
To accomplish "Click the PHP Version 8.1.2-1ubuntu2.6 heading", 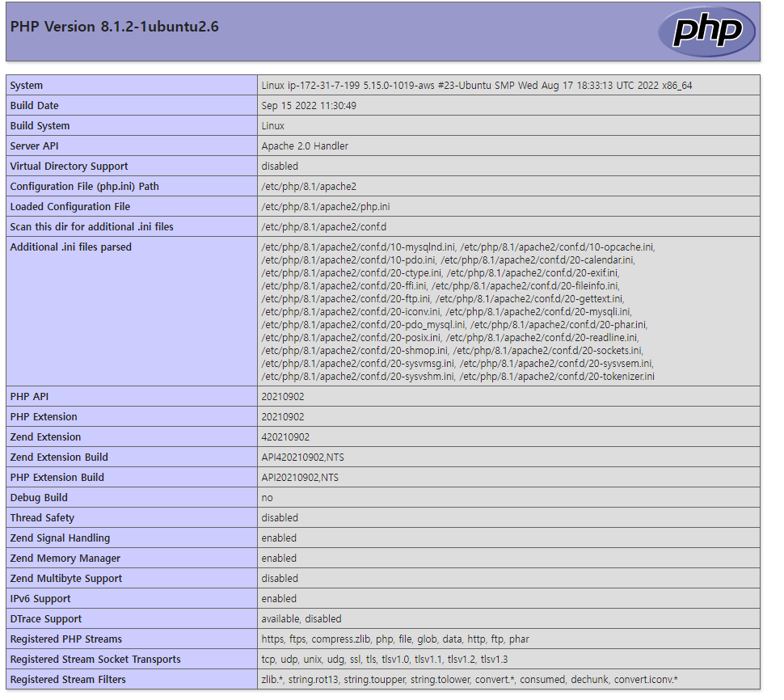I will (x=115, y=27).
